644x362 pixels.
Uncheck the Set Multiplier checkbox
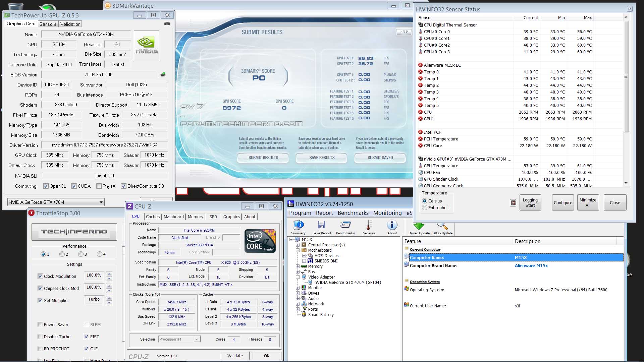point(40,300)
